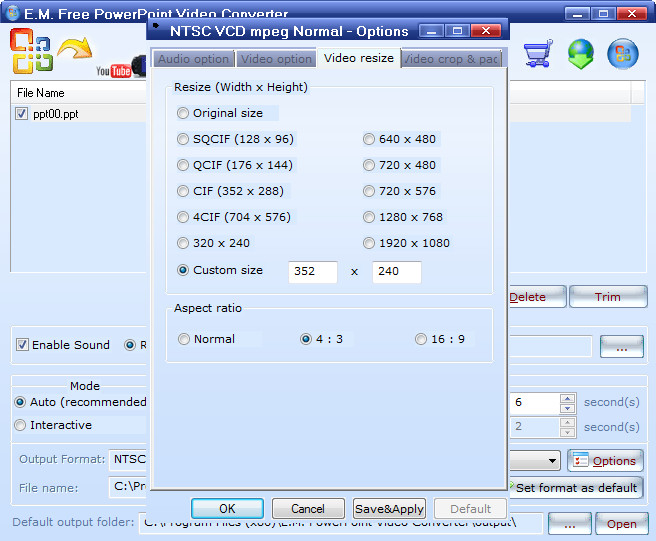Choose the 640 x 480 resolution
Viewport: 656px width, 541px height.
pyautogui.click(x=369, y=139)
